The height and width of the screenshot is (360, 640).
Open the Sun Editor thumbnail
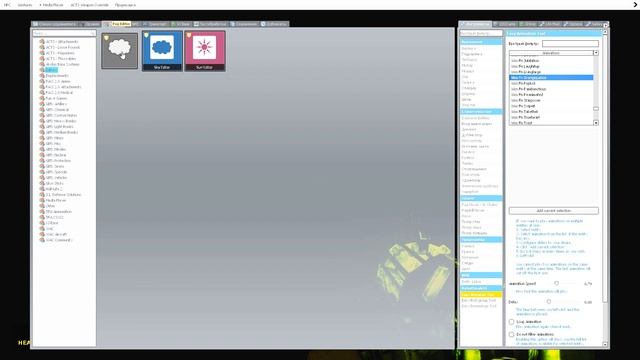pyautogui.click(x=204, y=51)
